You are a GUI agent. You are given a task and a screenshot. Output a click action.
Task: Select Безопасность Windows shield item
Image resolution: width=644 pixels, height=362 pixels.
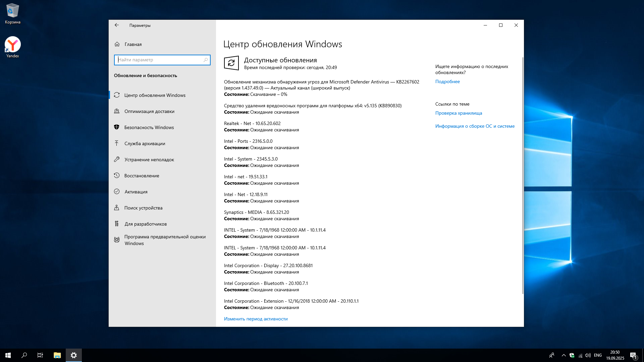149,127
